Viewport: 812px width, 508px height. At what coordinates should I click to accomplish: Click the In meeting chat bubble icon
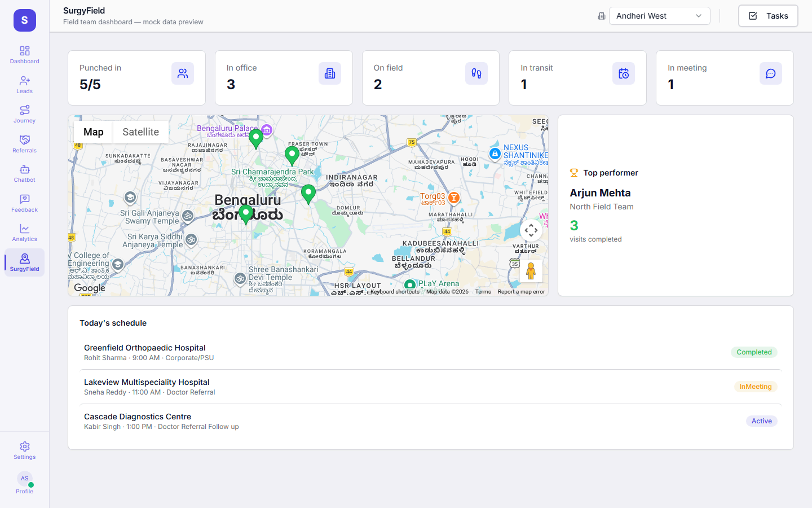(x=771, y=73)
